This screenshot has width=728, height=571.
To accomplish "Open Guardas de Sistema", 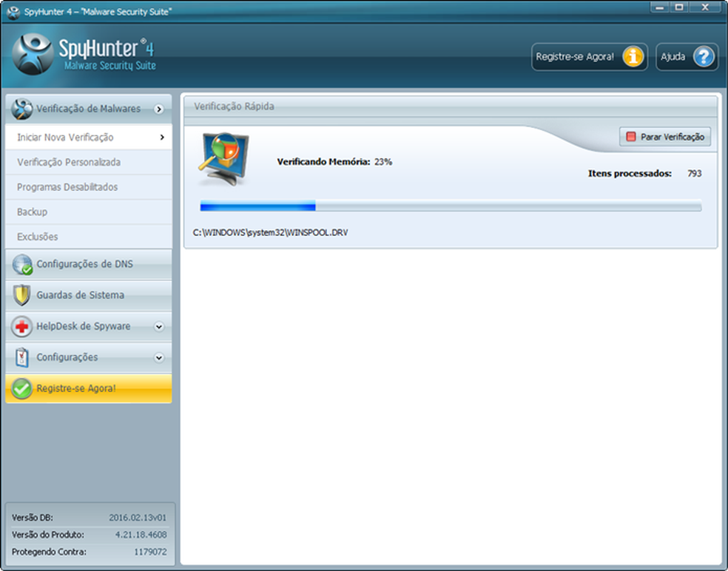I will [89, 295].
